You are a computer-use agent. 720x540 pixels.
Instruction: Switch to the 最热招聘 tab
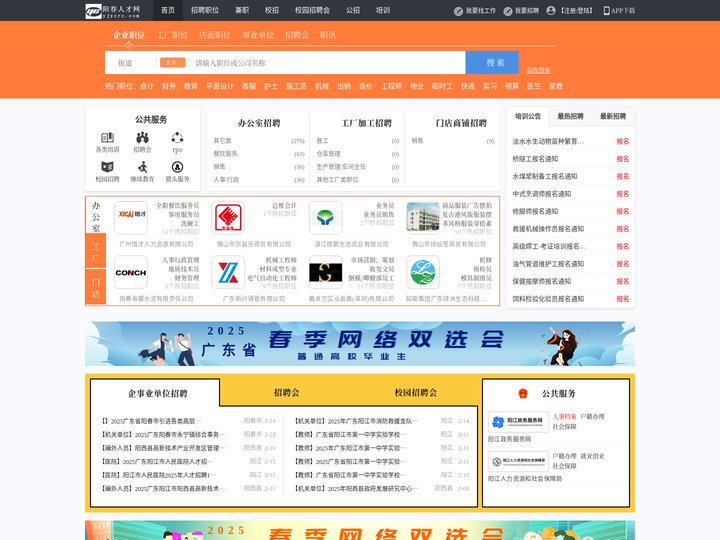point(570,116)
